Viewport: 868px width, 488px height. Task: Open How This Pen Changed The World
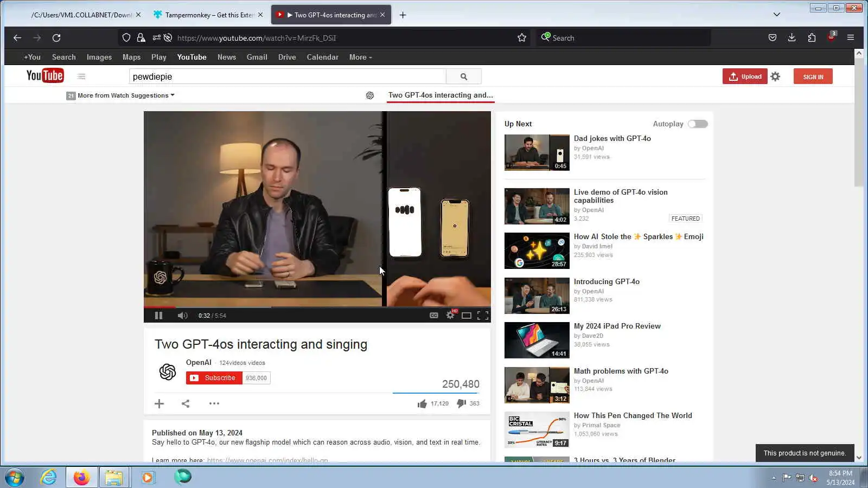tap(633, 415)
